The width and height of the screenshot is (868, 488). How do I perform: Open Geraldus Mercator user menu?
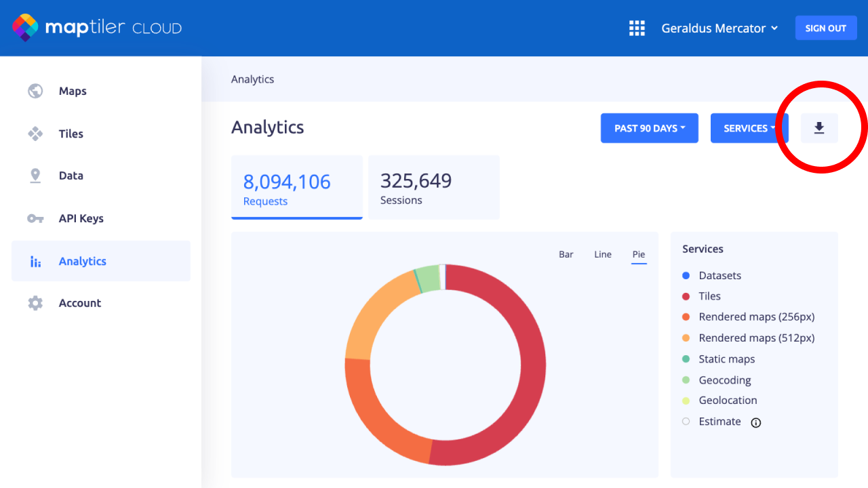click(719, 28)
